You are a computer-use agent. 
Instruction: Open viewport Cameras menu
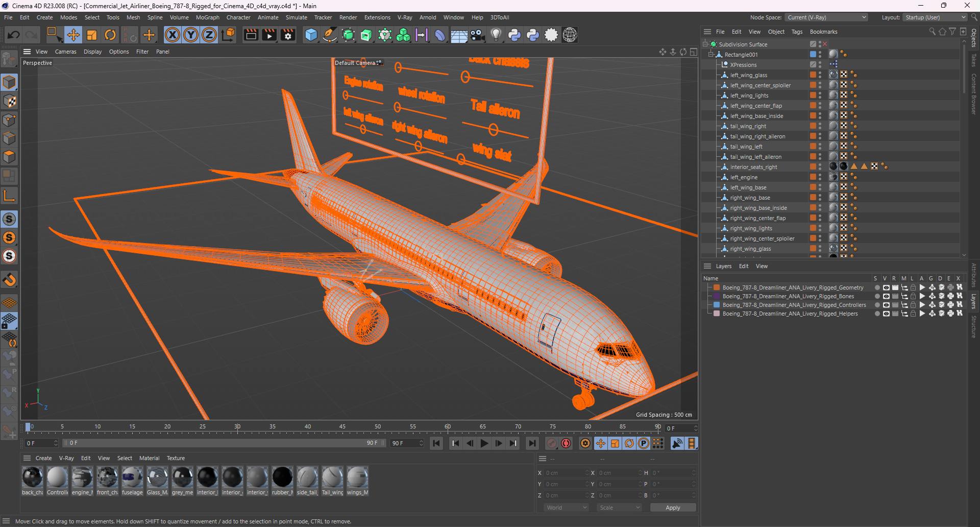pos(65,52)
